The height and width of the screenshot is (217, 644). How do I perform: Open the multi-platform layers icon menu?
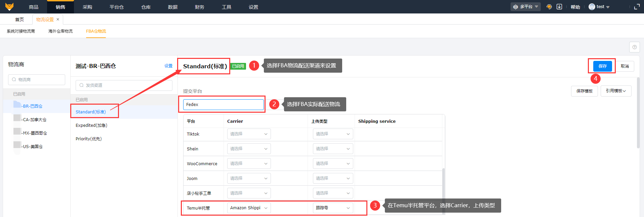click(526, 7)
